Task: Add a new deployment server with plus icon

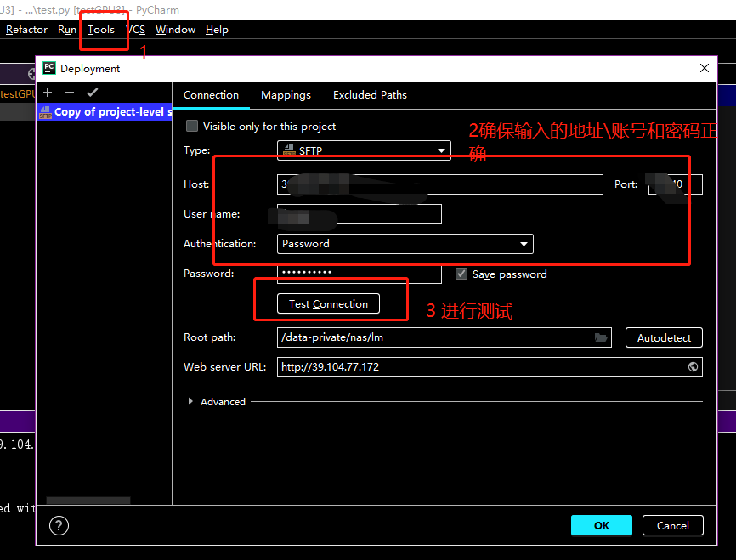Action: click(48, 93)
